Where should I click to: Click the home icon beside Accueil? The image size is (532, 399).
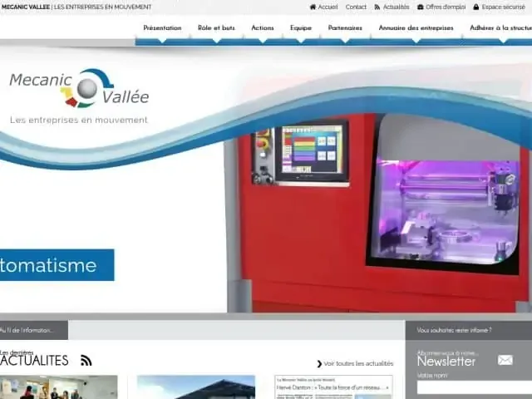pos(313,7)
